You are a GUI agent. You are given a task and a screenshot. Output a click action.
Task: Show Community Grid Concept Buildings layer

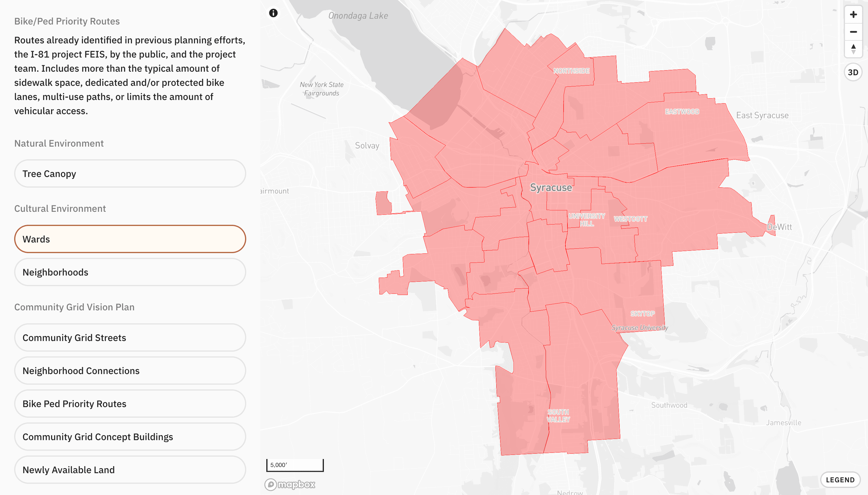tap(130, 437)
